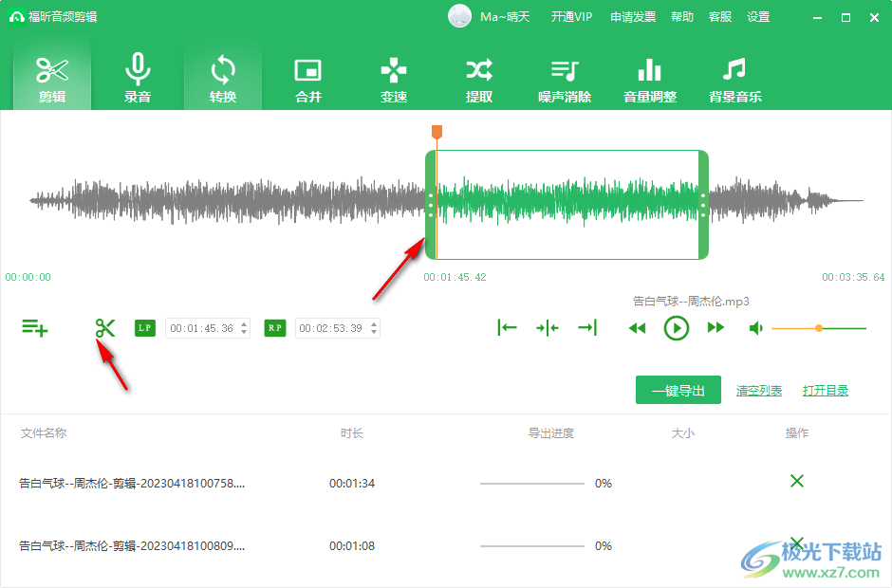
Task: Increase the RP end time with up arrow
Action: click(x=374, y=324)
